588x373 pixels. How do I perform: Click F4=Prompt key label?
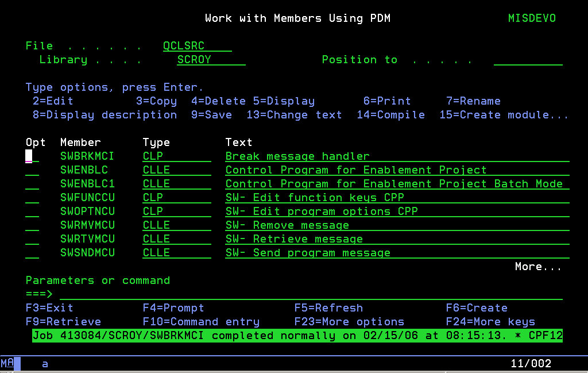(173, 308)
